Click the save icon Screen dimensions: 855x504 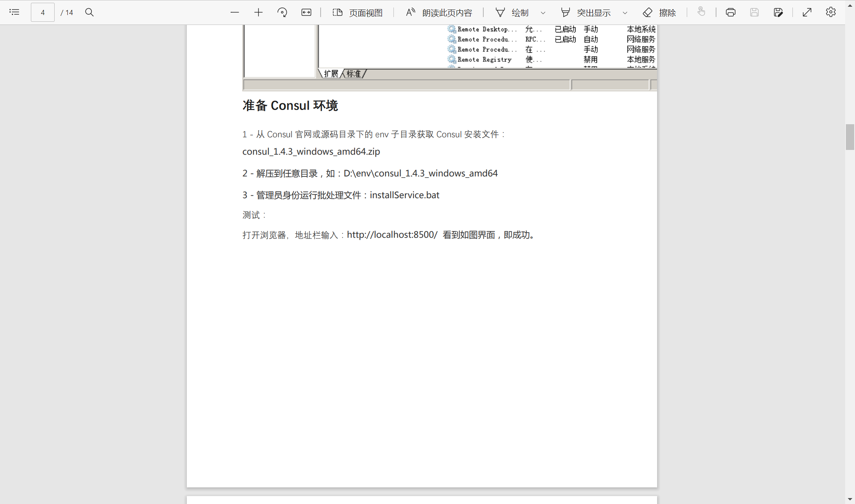(754, 12)
